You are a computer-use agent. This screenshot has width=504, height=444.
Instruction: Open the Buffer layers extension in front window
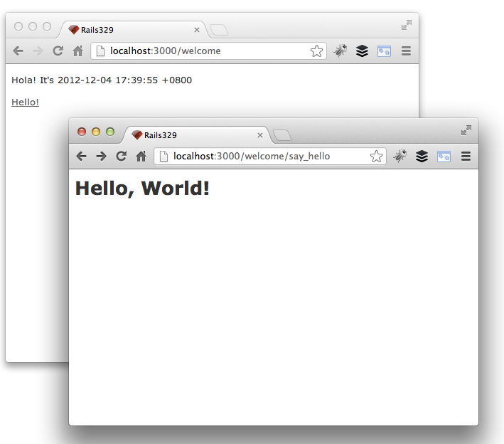point(422,157)
